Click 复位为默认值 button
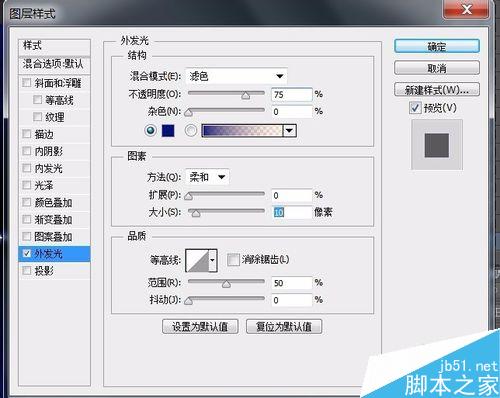Viewport: 500px width, 398px height. [x=284, y=326]
